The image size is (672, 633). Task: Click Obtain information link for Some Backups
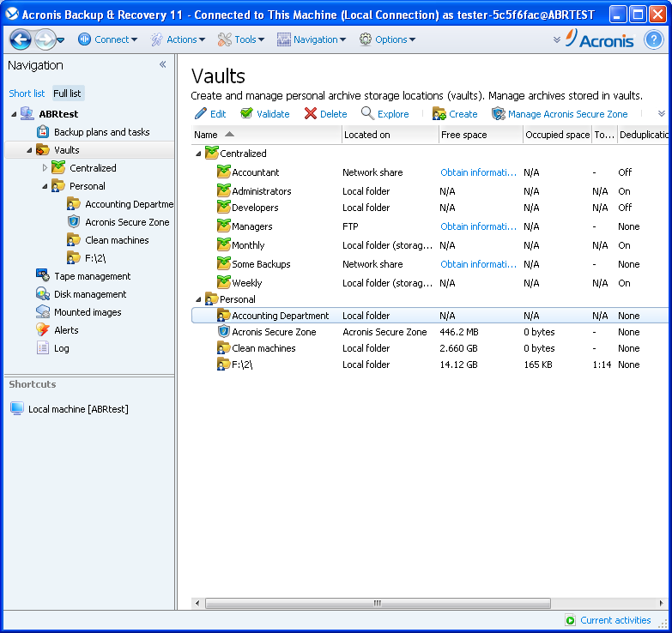point(478,264)
